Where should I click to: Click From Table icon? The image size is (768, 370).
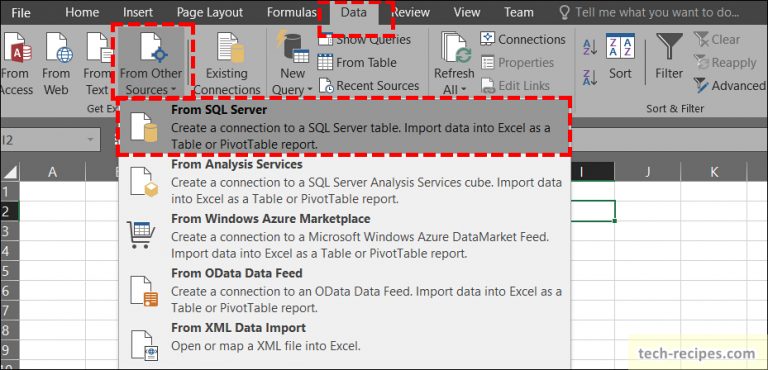coord(325,63)
